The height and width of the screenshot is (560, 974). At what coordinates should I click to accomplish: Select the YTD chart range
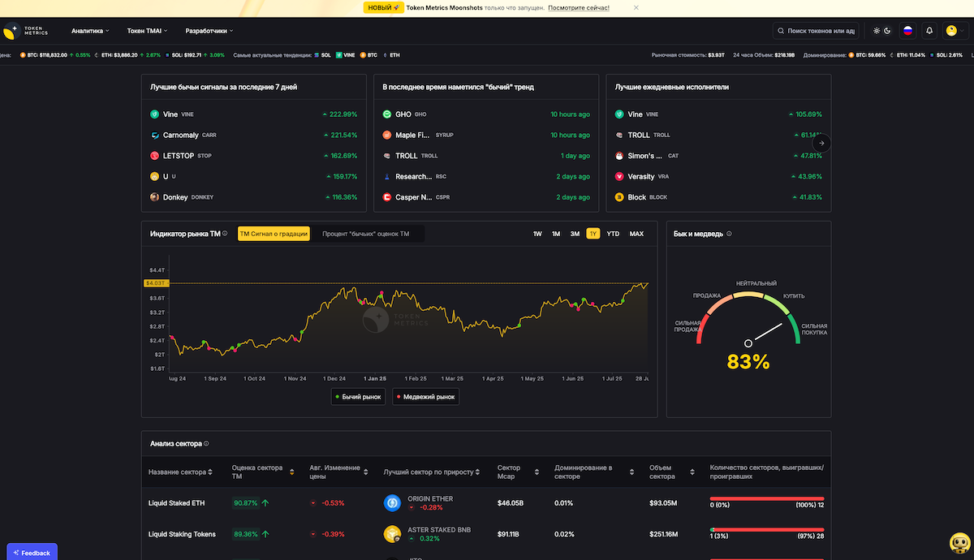[x=613, y=234]
